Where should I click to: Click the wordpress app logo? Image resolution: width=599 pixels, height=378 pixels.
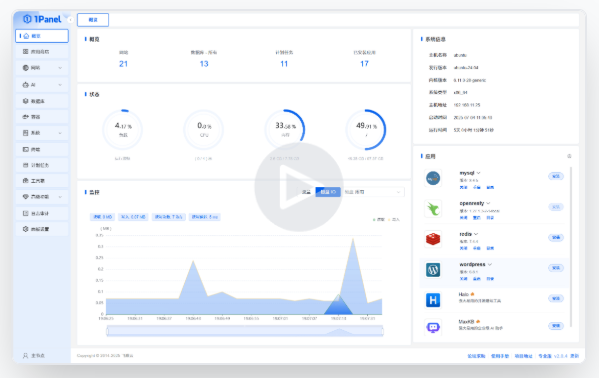433,270
